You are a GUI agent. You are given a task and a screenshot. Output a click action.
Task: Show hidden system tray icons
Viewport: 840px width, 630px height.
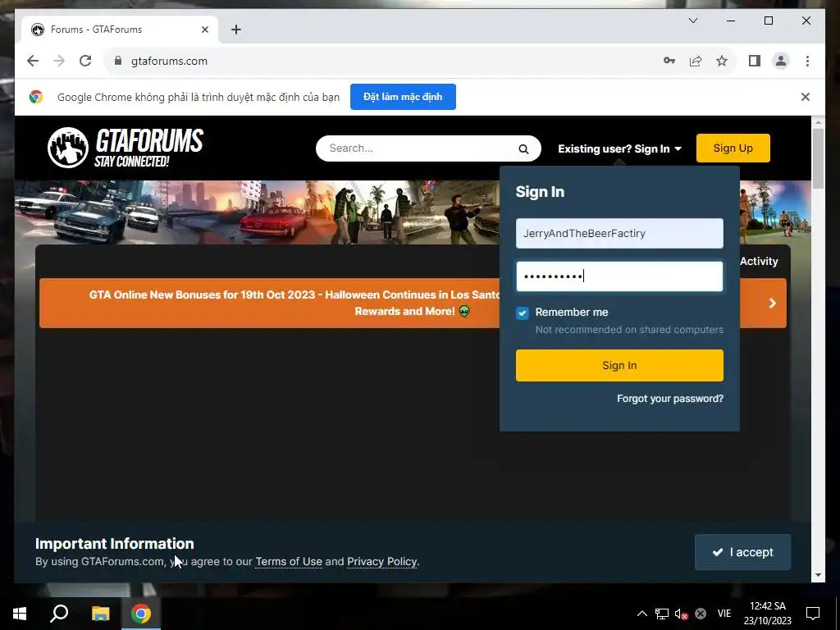pos(641,614)
